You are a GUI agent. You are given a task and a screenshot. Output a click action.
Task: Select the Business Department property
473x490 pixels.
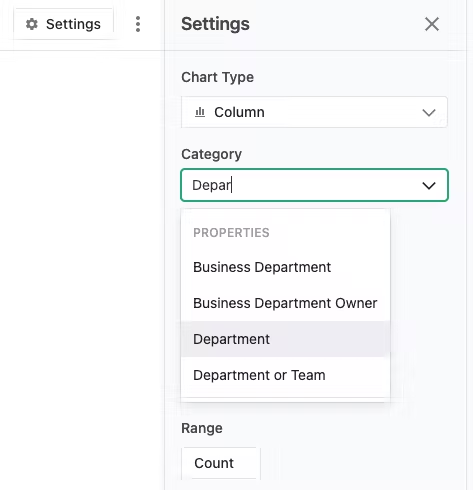[285, 267]
